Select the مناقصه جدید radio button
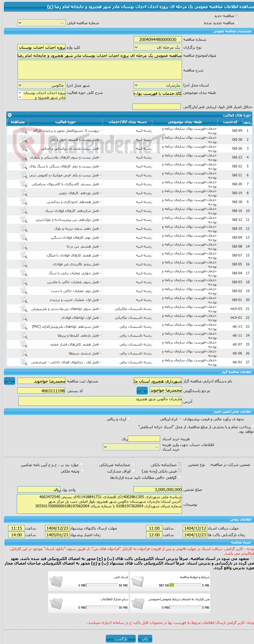 (237, 16)
